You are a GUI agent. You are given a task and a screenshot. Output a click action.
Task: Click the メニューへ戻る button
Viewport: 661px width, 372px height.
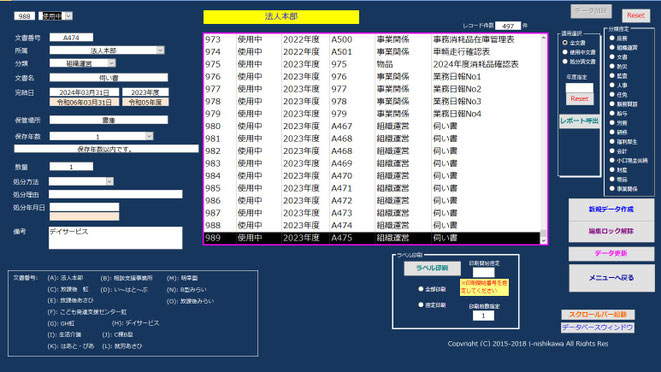pos(611,278)
